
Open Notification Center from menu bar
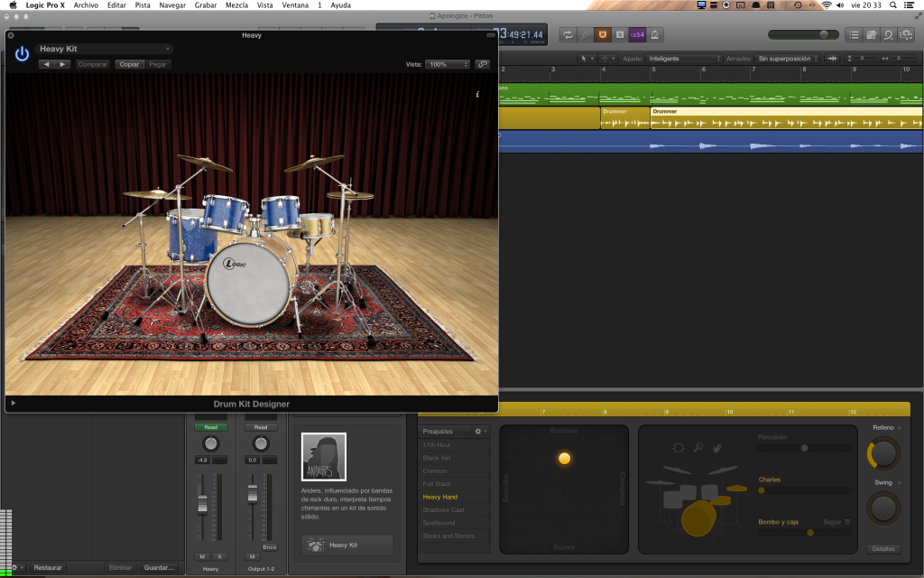(910, 5)
